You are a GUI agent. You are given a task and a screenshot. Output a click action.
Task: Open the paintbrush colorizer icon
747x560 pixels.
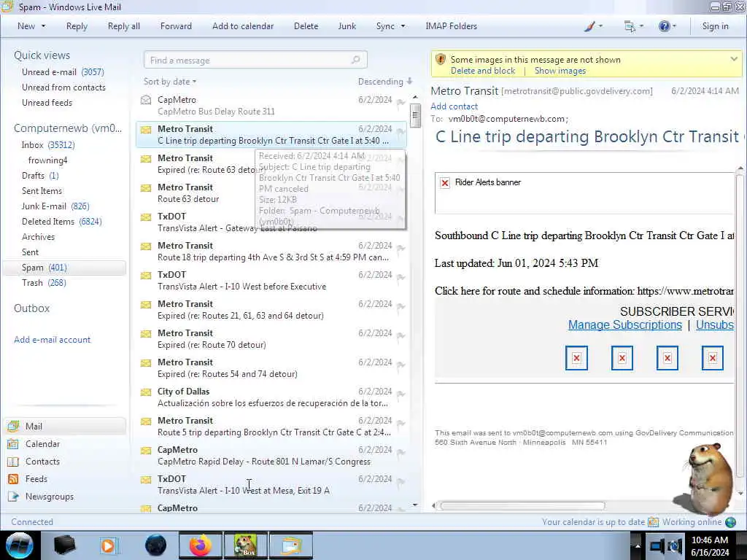(589, 26)
